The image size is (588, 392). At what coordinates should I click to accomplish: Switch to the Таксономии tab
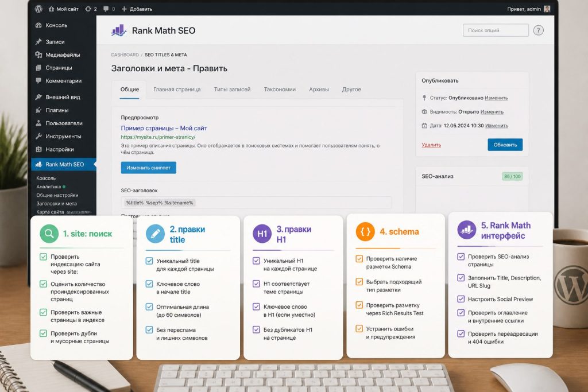coord(280,90)
